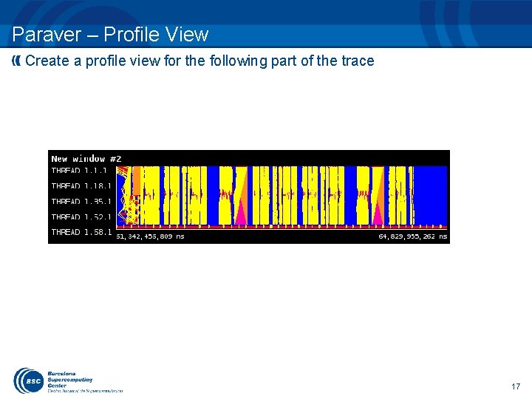Select the THREAD 1.18.1 row label
This screenshot has width=532, height=399.
point(81,186)
